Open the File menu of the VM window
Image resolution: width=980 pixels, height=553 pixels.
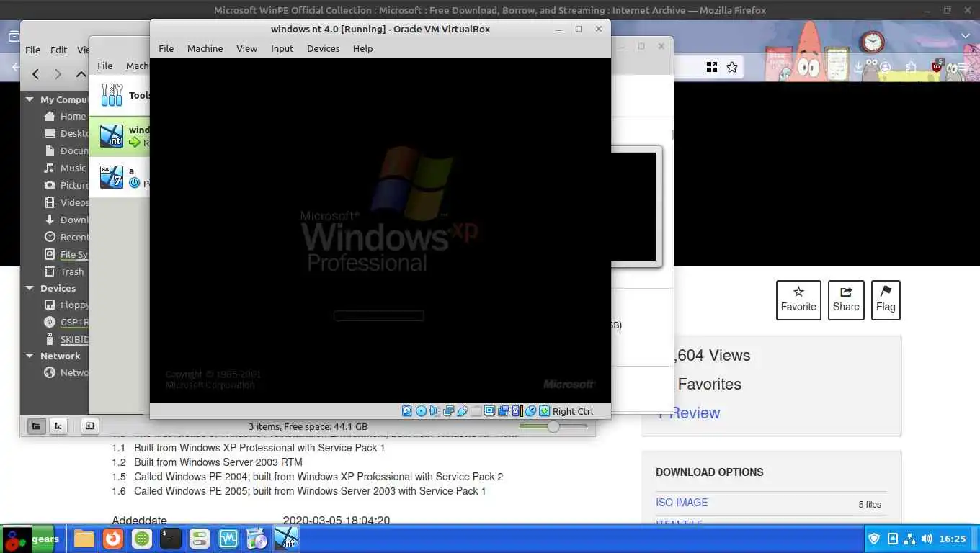tap(166, 48)
